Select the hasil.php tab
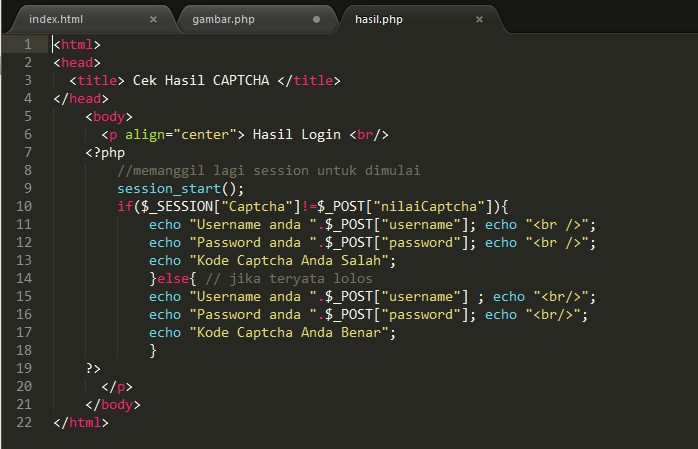Image resolution: width=698 pixels, height=449 pixels. pos(379,20)
